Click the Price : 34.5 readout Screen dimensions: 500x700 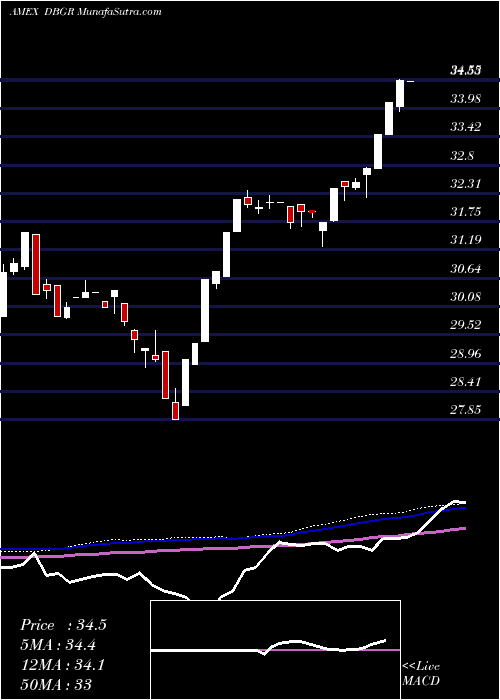[x=63, y=625]
